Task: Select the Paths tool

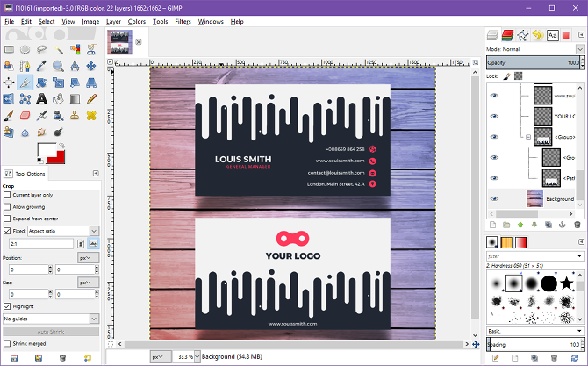Action: tap(25, 66)
